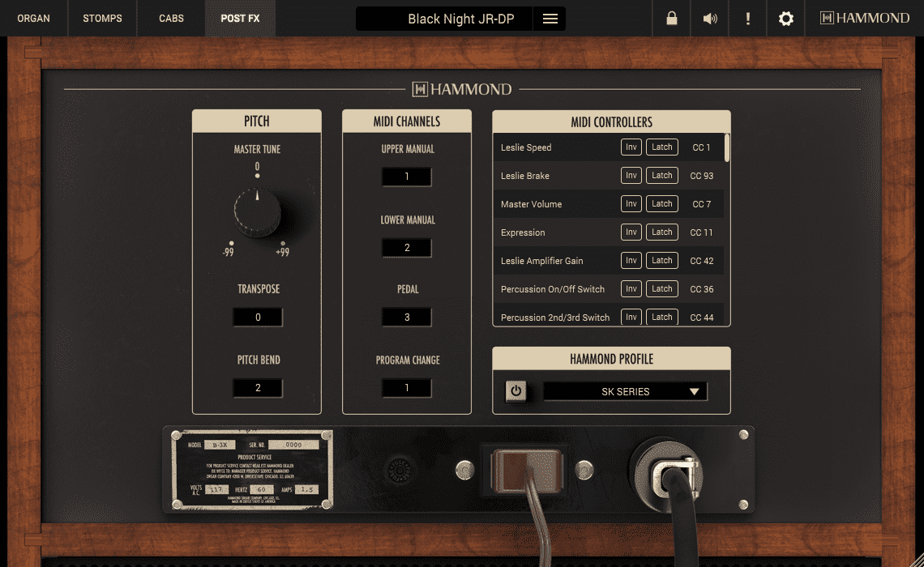Toggle Latch for Leslie Brake
The image size is (924, 567).
[x=661, y=176]
